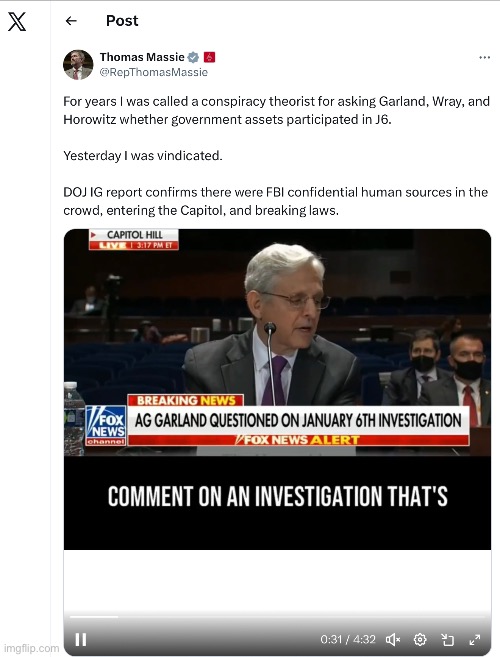Image resolution: width=500 pixels, height=657 pixels.
Task: Click the video time display 0:31 / 4:32
Action: (348, 639)
